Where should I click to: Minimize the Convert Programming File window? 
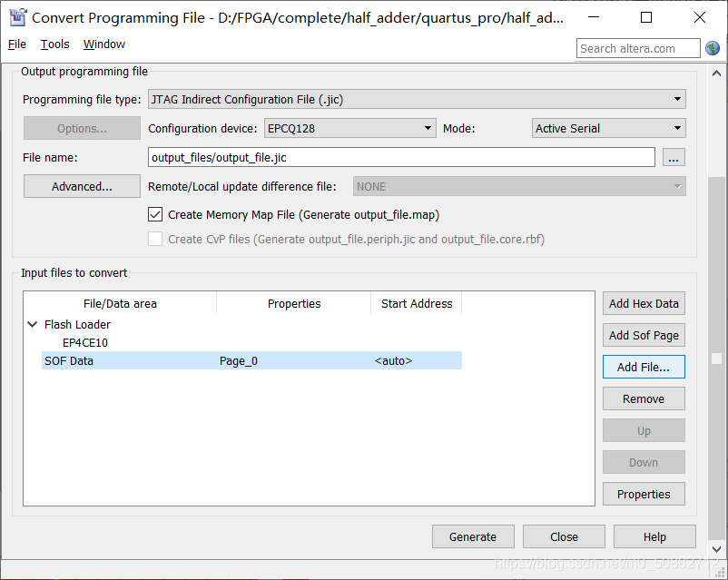594,17
